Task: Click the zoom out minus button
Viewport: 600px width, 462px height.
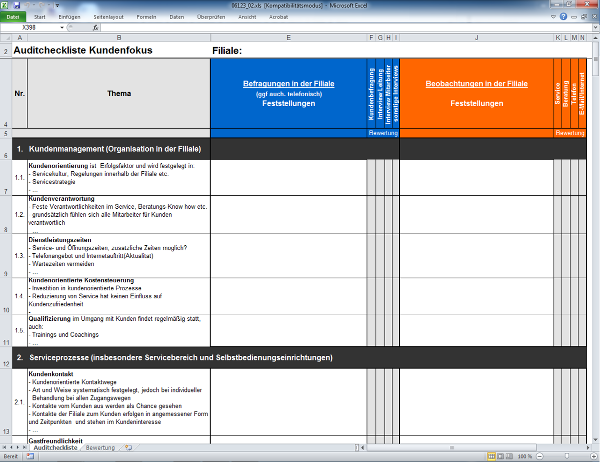Action: tap(540, 456)
